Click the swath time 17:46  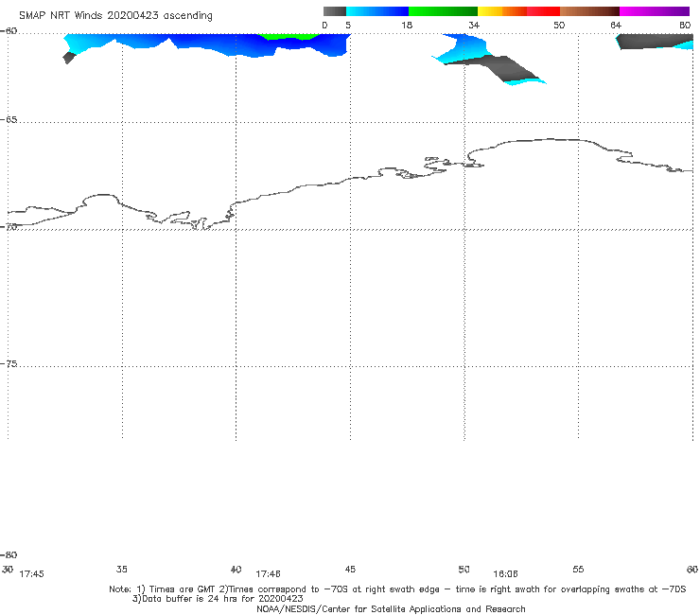tap(268, 574)
